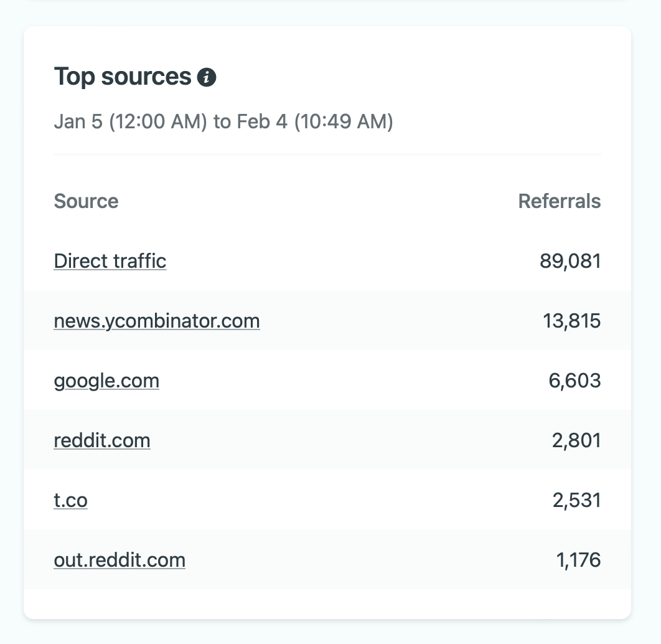This screenshot has width=661, height=644.
Task: Open the news.ycombinator.com source link
Action: 157,321
